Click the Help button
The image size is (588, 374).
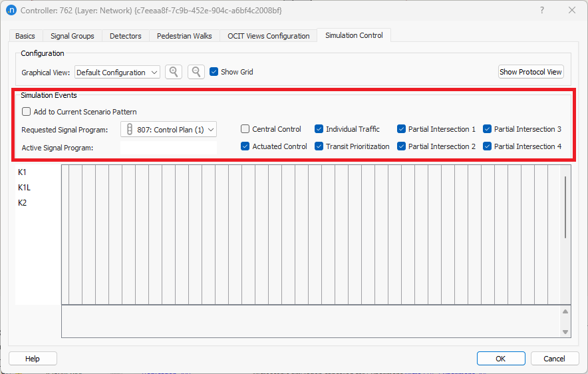pos(33,359)
